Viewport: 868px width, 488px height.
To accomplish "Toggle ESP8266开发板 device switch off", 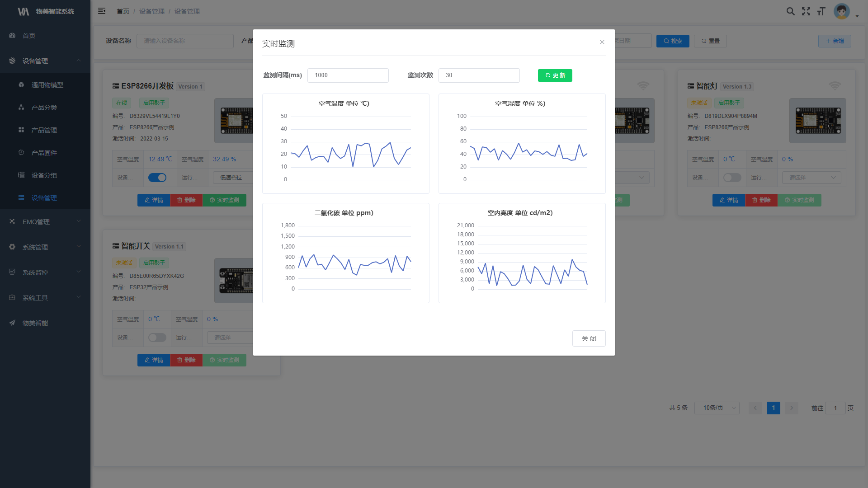I will click(x=157, y=178).
